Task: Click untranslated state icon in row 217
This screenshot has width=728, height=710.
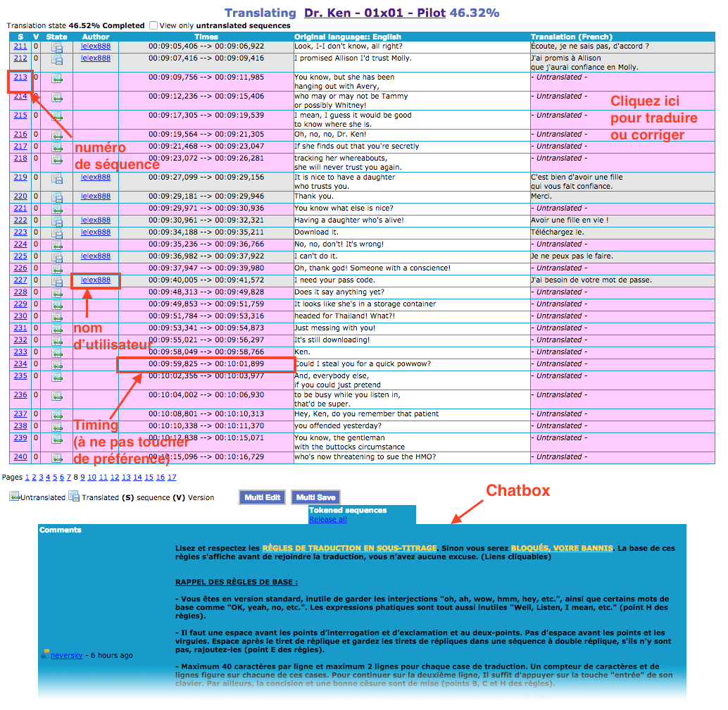Action: pyautogui.click(x=56, y=147)
